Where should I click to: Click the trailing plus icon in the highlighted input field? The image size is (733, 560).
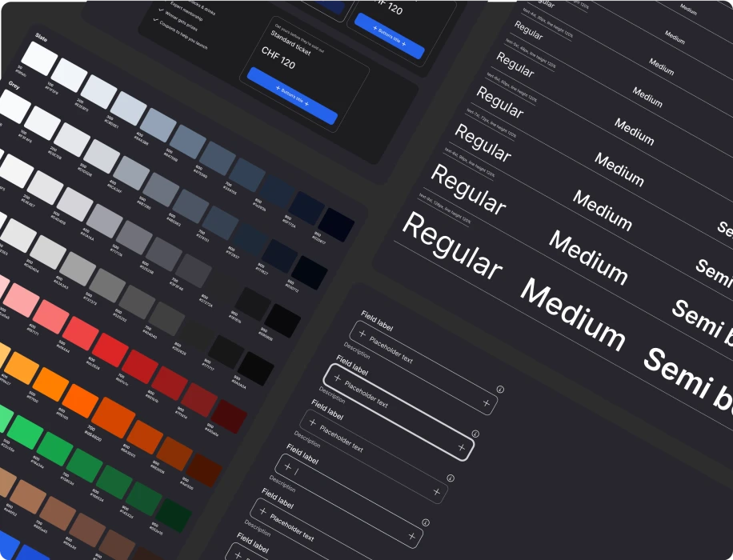pyautogui.click(x=461, y=447)
